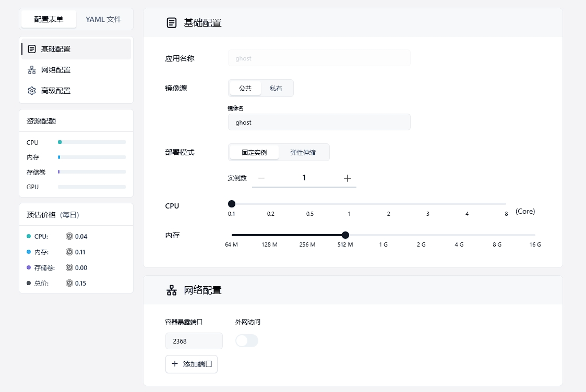Viewport: 586px width, 392px height.
Task: Switch to the 配置表单 tab
Action: coord(49,19)
